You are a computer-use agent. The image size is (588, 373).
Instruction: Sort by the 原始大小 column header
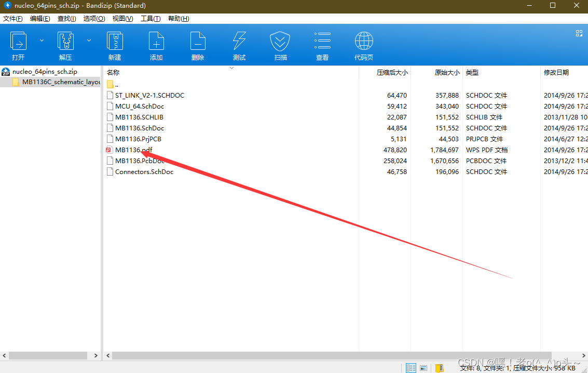(x=447, y=72)
